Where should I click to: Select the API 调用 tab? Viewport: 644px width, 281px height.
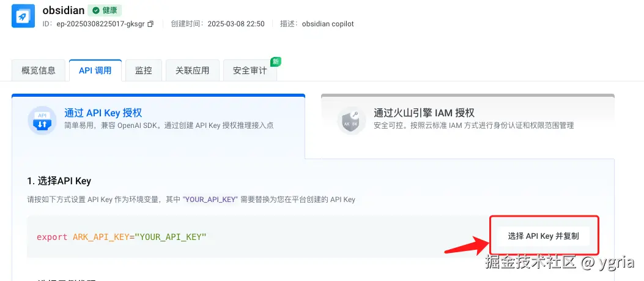tap(95, 70)
